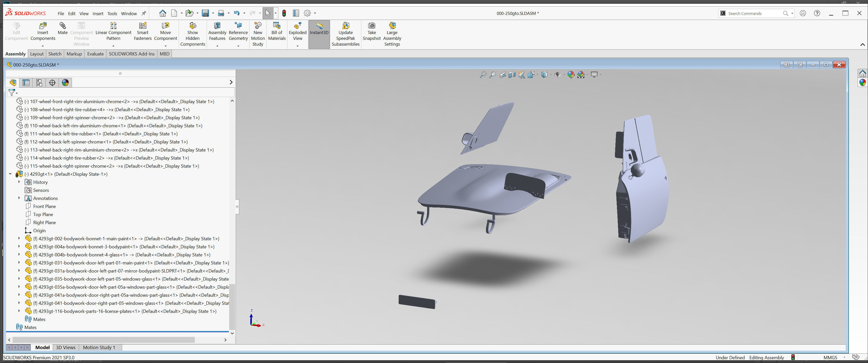868x363 pixels.
Task: Open the ConfigurationManager tab icon
Action: (39, 82)
